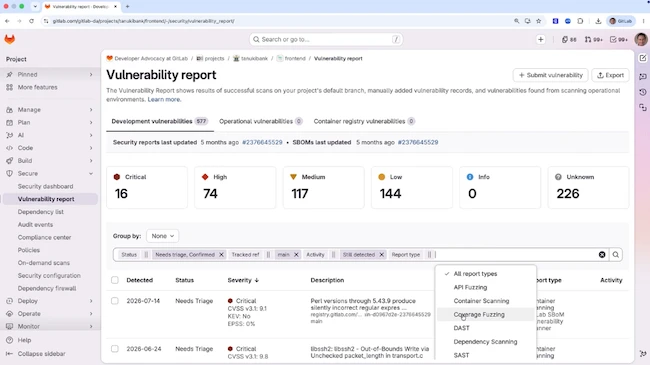Click the filter text input after Report type
Image resolution: width=650 pixels, height=365 pixels.
tap(516, 255)
